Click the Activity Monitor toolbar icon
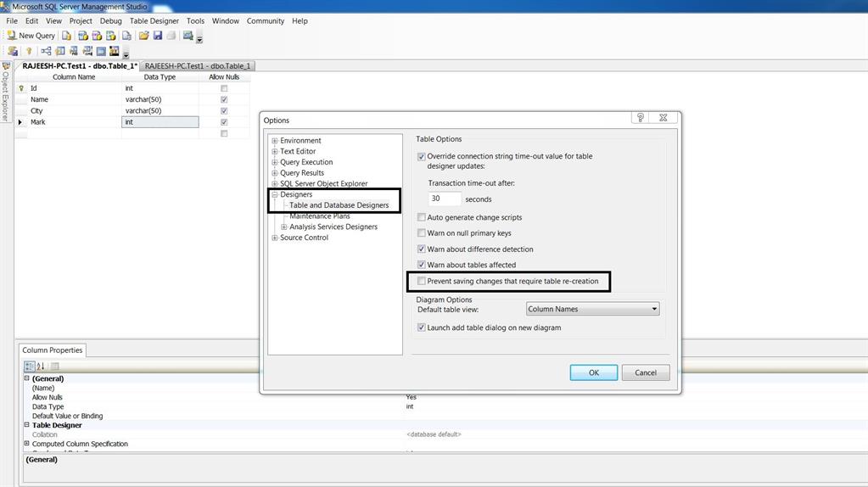 click(x=188, y=36)
